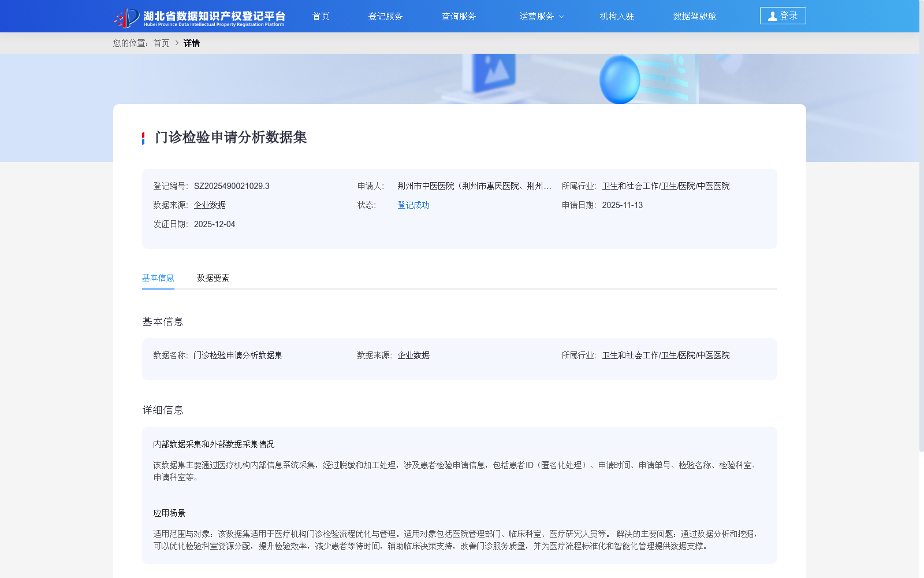Click the 所属行业 value in 基本信息 section
The image size is (924, 578).
pos(666,355)
